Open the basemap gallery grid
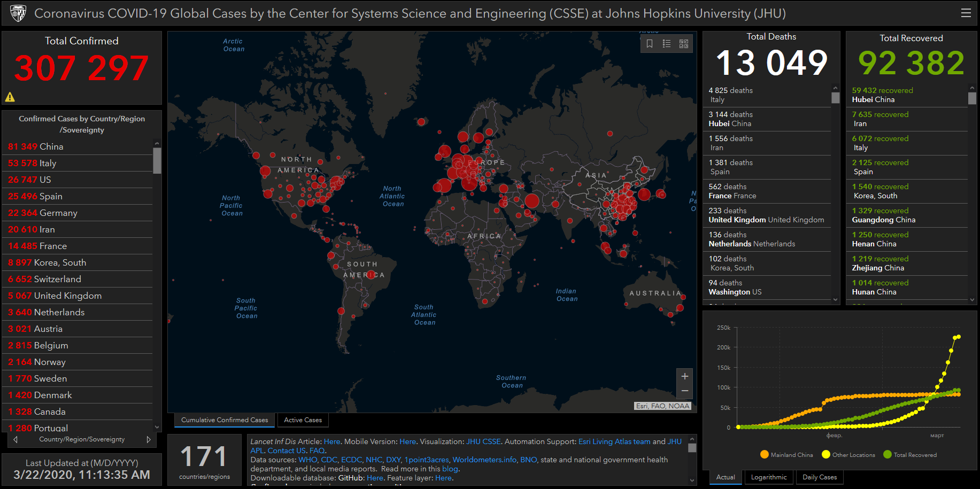 pyautogui.click(x=684, y=44)
